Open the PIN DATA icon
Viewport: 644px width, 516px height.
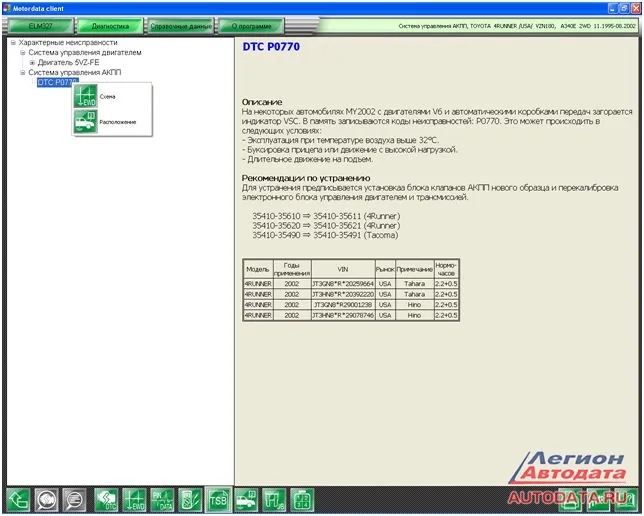162,500
